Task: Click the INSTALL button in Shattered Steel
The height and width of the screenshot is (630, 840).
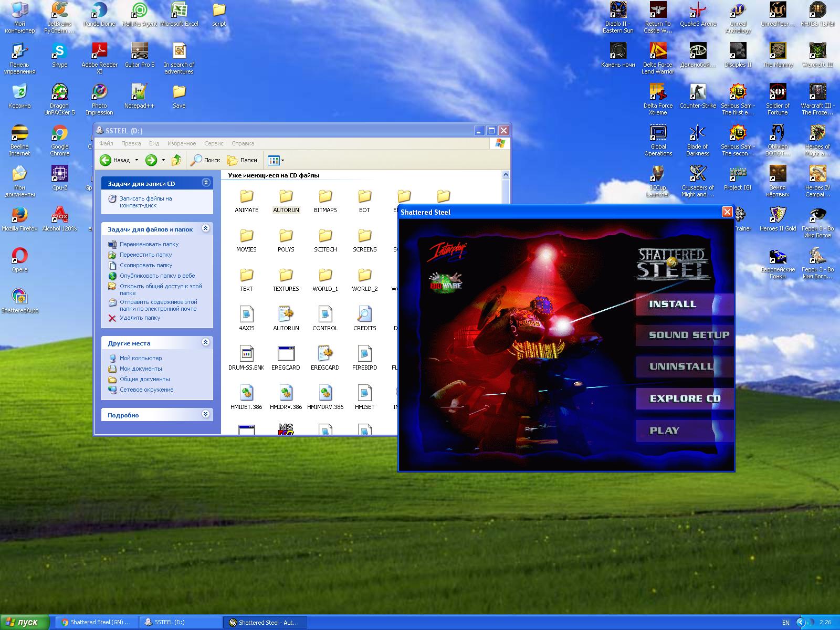Action: click(x=685, y=304)
